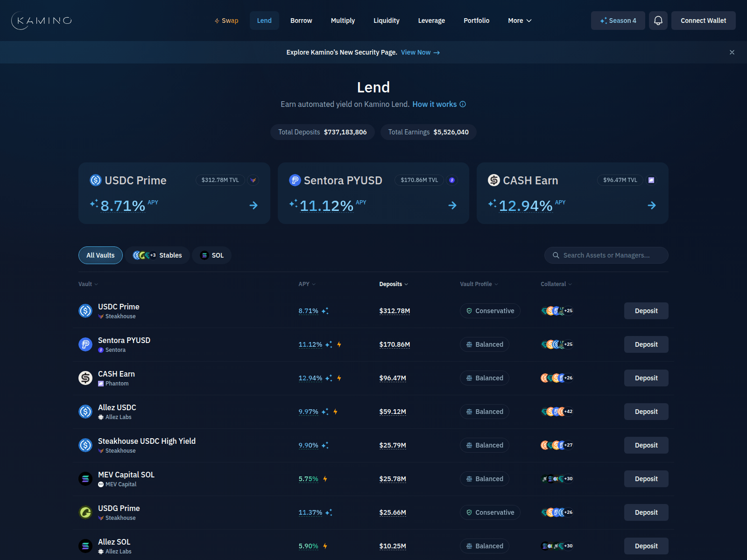Dismiss the security page banner
Screen dimensions: 747x560
pos(732,52)
